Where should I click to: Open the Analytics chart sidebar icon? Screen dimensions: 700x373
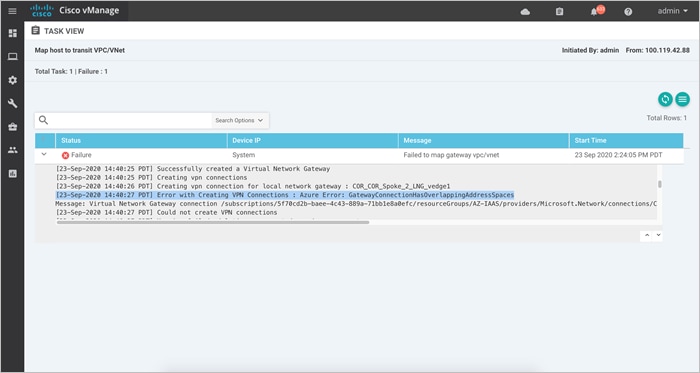[12, 174]
